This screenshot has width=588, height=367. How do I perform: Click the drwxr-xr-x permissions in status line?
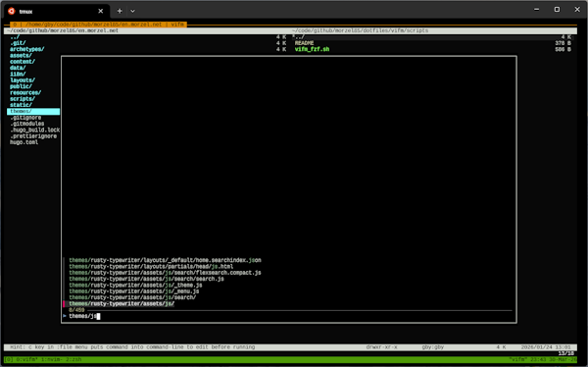point(382,347)
